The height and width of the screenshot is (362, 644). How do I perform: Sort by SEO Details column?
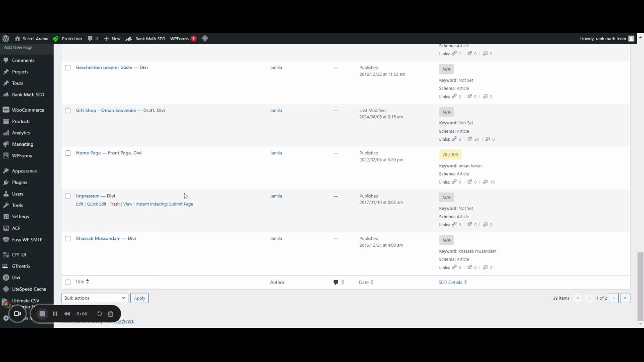coord(452,283)
